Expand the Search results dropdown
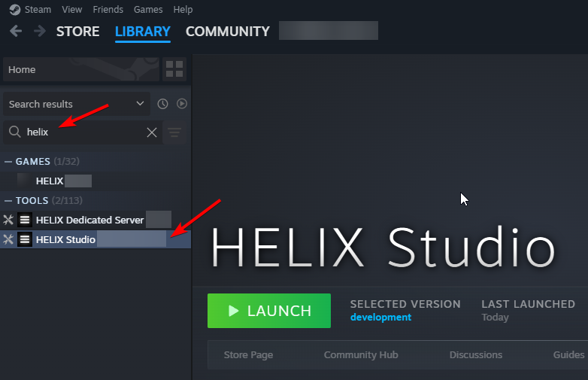The height and width of the screenshot is (380, 588). (x=77, y=104)
